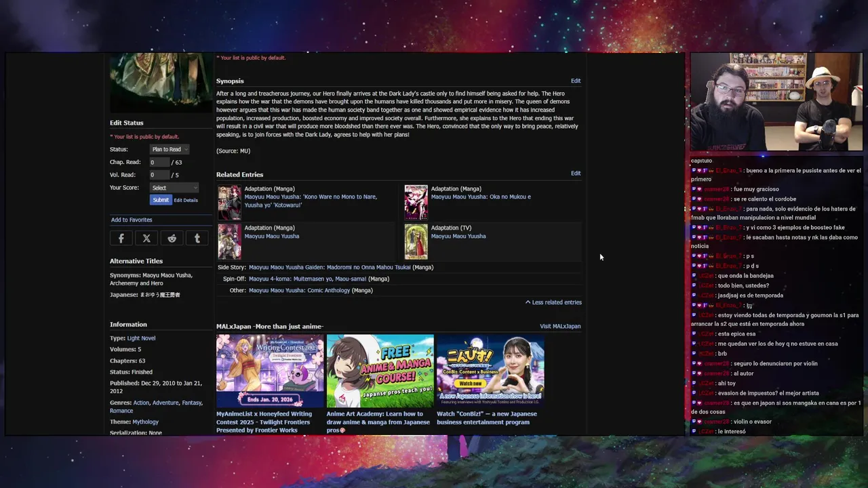
Task: Open the Writing Contest 2025 banner image
Action: pyautogui.click(x=270, y=371)
